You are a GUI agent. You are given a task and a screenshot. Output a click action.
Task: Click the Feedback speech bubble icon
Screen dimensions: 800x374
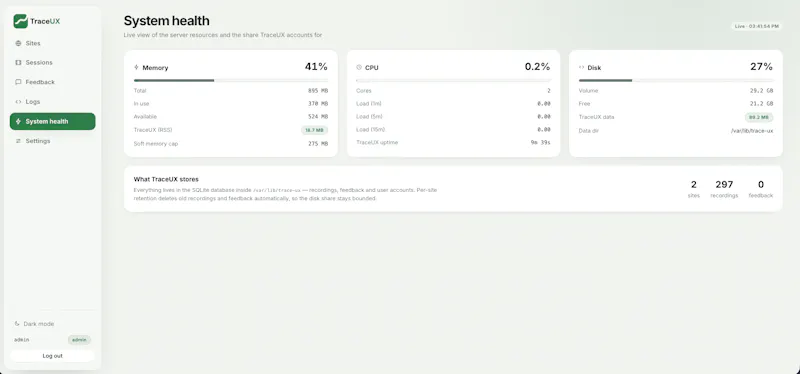point(18,82)
